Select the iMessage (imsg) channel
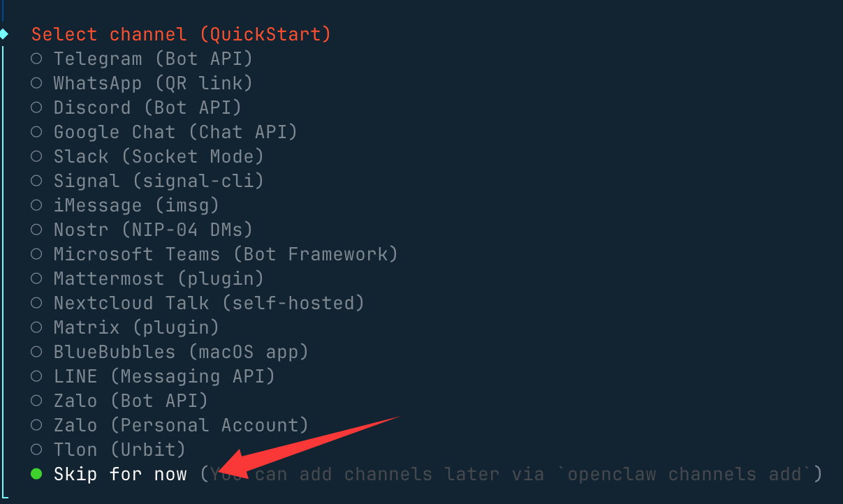Image resolution: width=843 pixels, height=504 pixels. [36, 206]
